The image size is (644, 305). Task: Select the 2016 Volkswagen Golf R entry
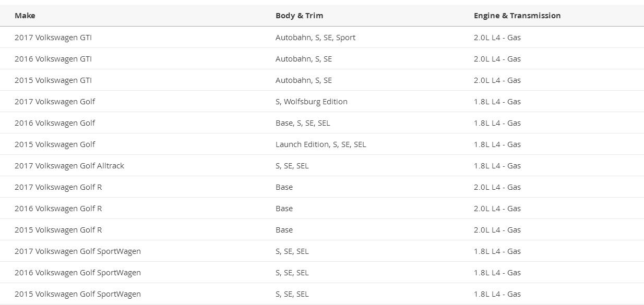click(x=58, y=209)
